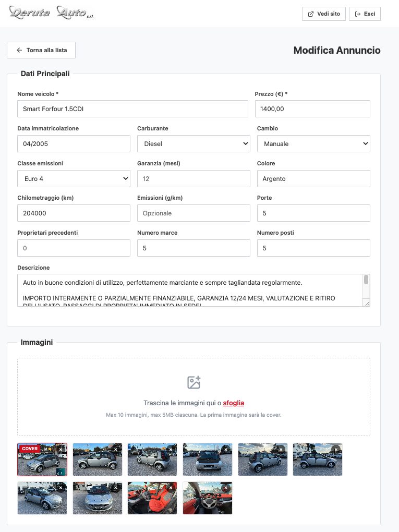This screenshot has height=532, width=399.
Task: Click the logout icon on the Esci button
Action: [x=358, y=14]
